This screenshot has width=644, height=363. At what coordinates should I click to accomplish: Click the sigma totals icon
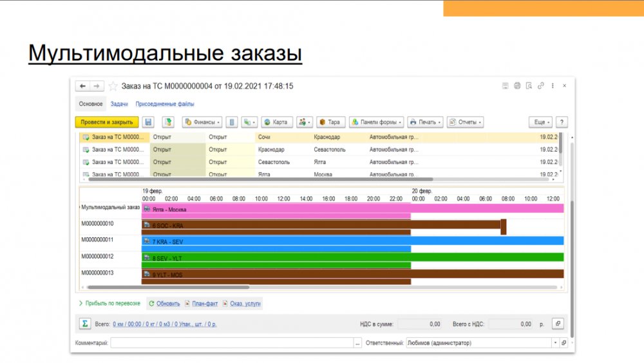pos(84,324)
